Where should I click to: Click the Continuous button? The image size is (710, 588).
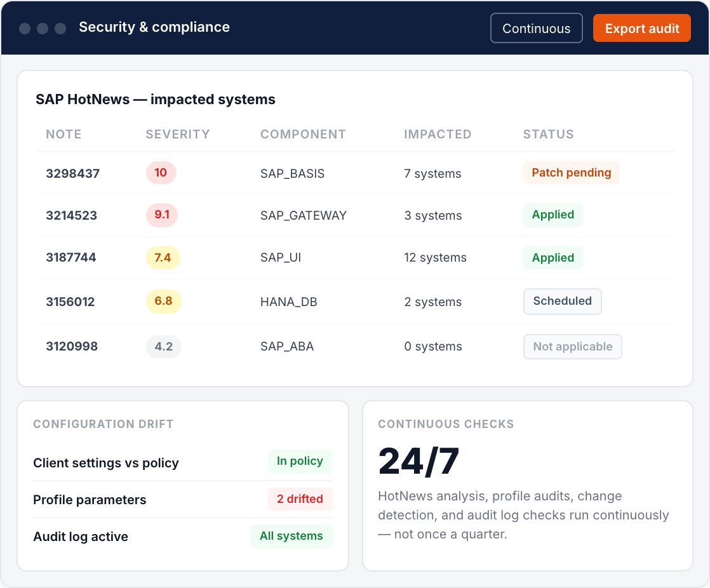pos(536,28)
